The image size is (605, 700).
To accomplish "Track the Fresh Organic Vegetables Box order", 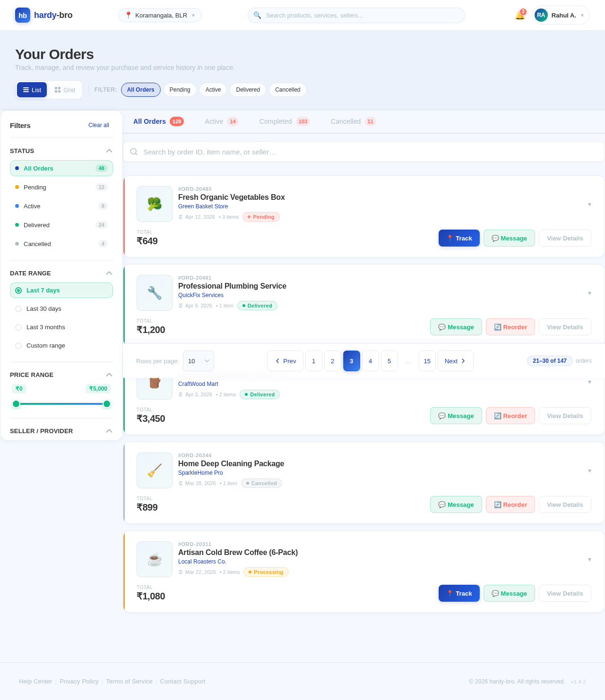I will pyautogui.click(x=459, y=238).
